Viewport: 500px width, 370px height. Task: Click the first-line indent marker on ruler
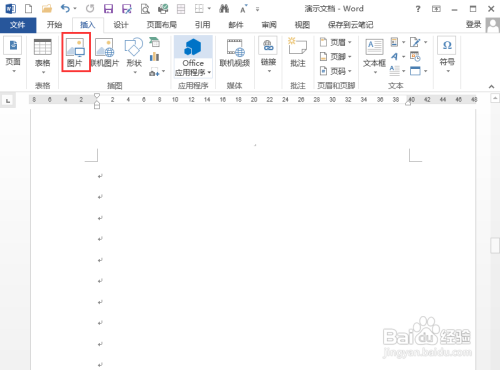(x=97, y=96)
